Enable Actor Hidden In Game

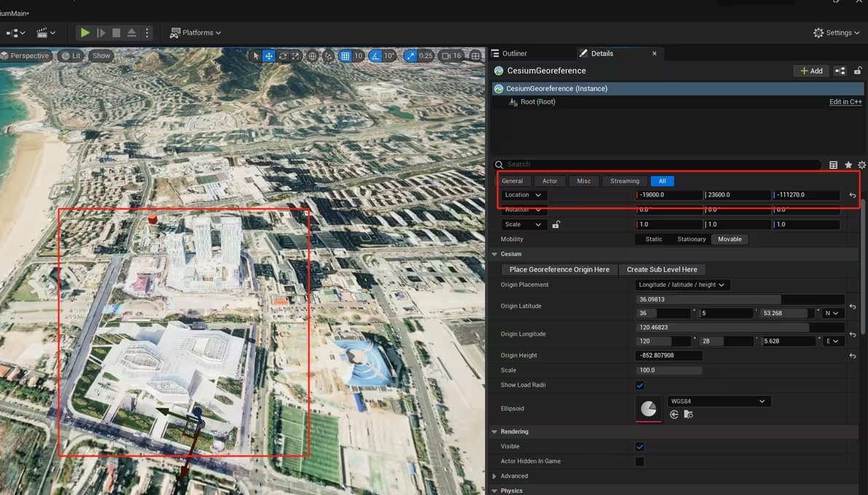point(639,462)
